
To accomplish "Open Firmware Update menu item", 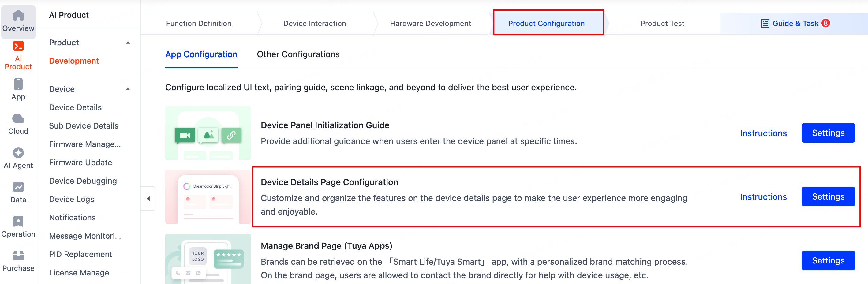I will coord(80,163).
